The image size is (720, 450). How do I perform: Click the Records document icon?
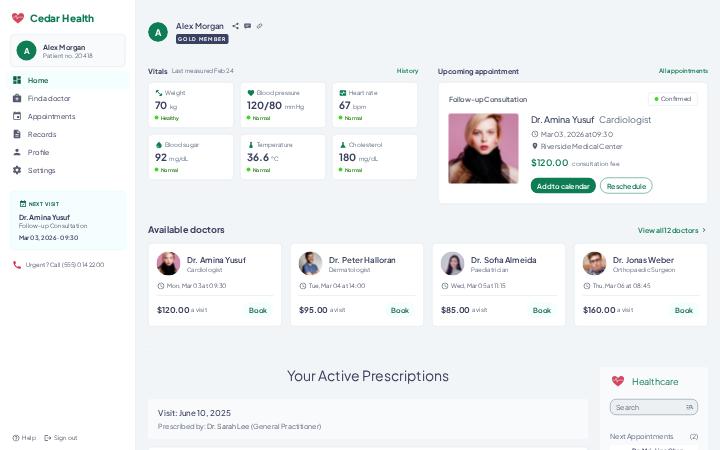[x=17, y=134]
